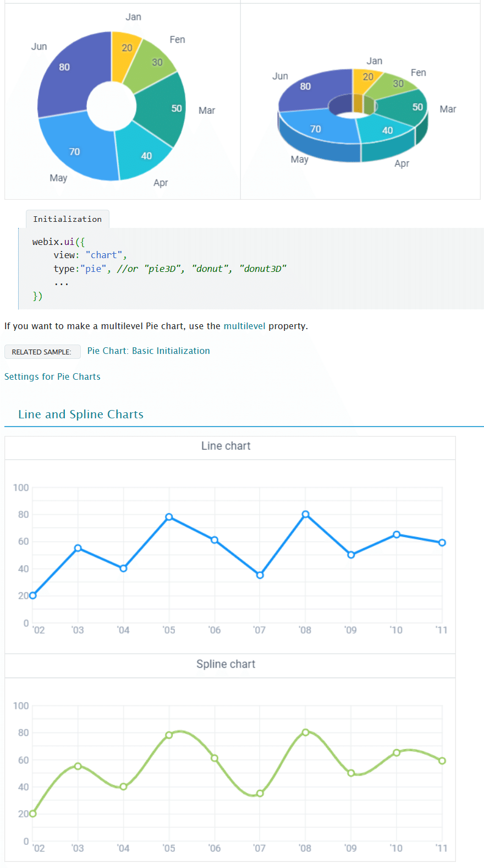Click the Line and Spline Charts heading
484x868 pixels.
81,414
